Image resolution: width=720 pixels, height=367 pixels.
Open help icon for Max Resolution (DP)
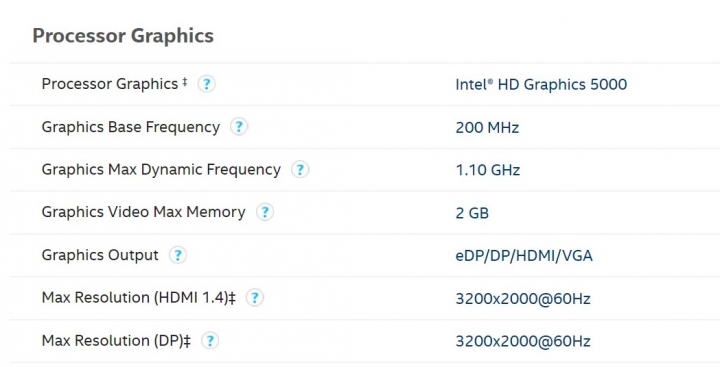click(x=210, y=341)
